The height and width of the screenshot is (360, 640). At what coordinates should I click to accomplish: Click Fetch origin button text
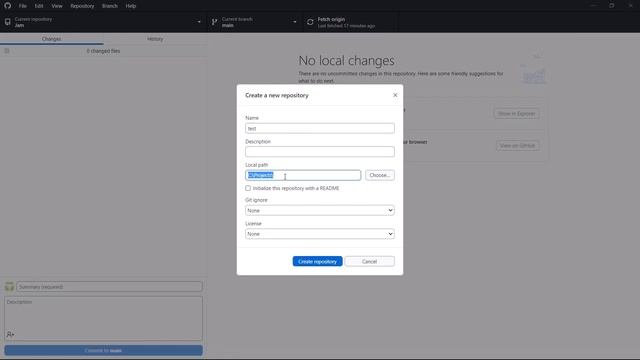point(331,19)
